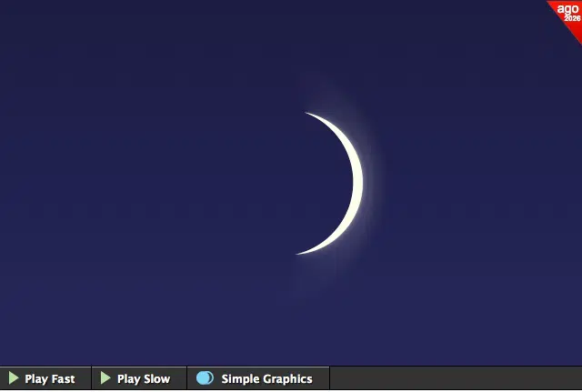This screenshot has height=392, width=582.
Task: Click the divider between Play Fast and Play Slow
Action: click(x=92, y=378)
